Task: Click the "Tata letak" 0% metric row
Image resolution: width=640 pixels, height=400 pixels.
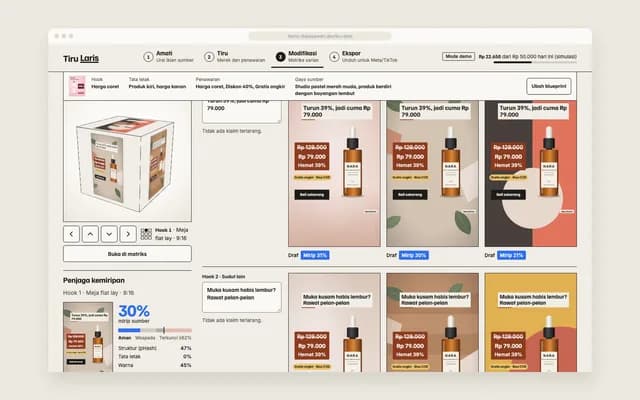Action: 155,357
